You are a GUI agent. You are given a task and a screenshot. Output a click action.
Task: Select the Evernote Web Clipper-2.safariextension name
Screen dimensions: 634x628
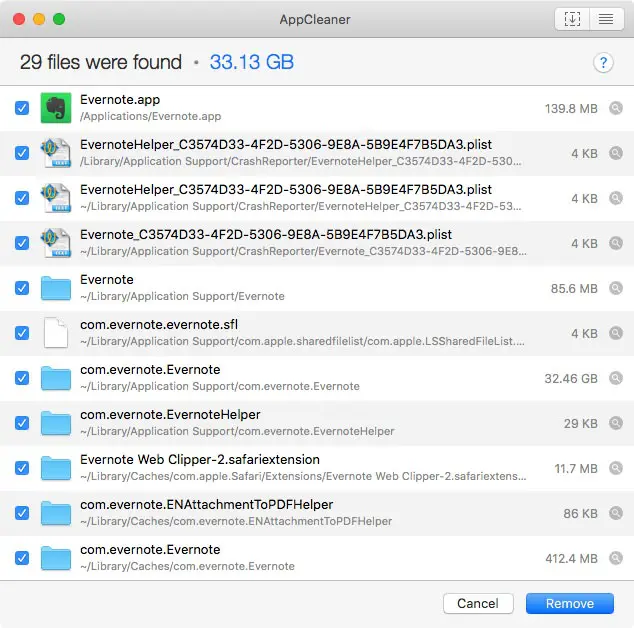[x=200, y=460]
